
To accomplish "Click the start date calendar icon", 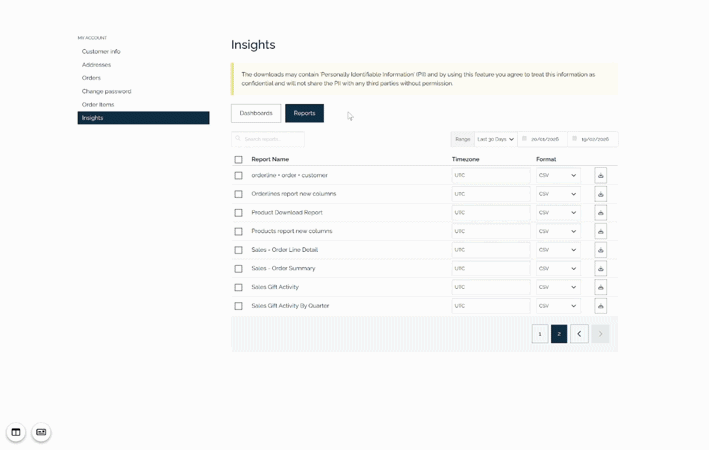I will pos(525,139).
